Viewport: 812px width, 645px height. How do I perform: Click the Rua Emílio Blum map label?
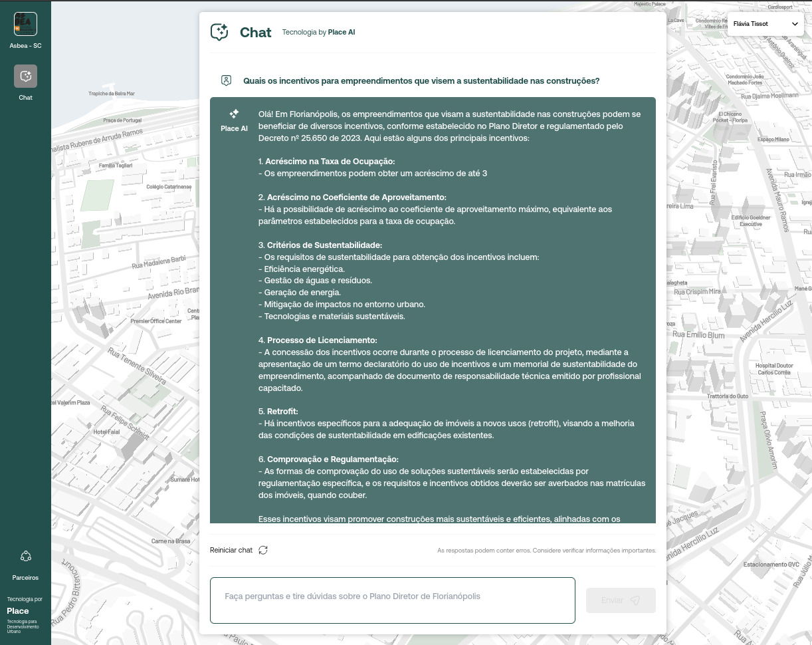coord(698,335)
